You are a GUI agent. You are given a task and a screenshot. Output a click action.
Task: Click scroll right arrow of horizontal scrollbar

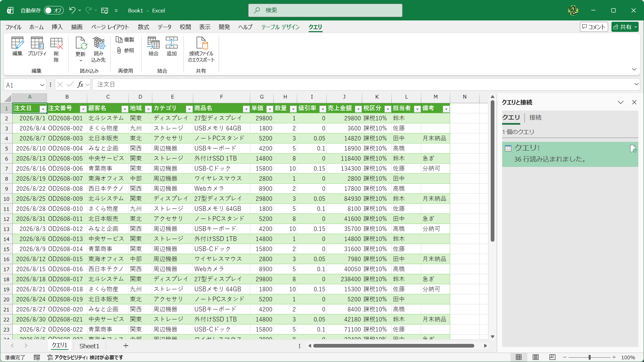(x=485, y=346)
